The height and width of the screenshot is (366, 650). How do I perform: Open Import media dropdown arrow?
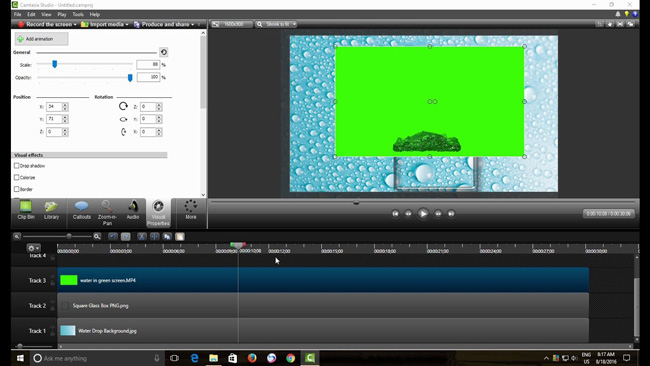(127, 24)
